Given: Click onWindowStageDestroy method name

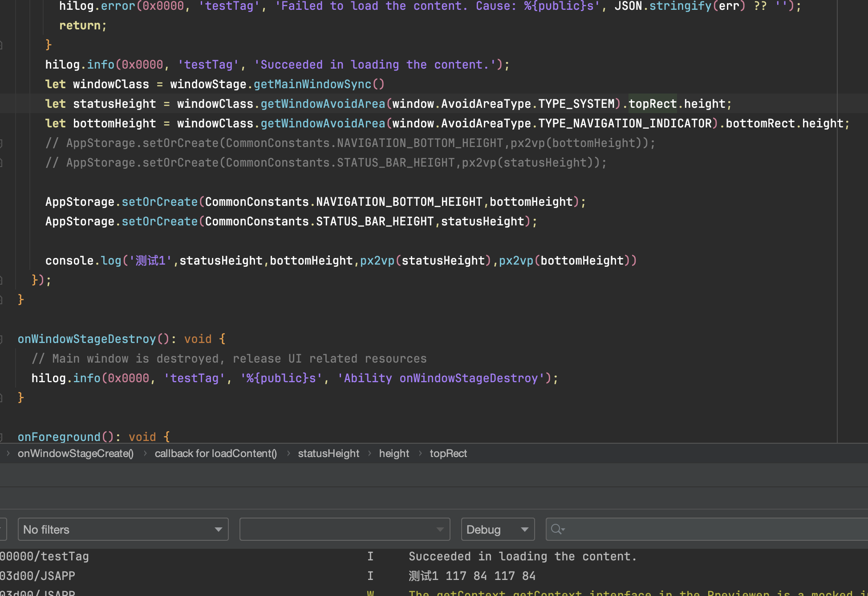Looking at the screenshot, I should pos(87,339).
